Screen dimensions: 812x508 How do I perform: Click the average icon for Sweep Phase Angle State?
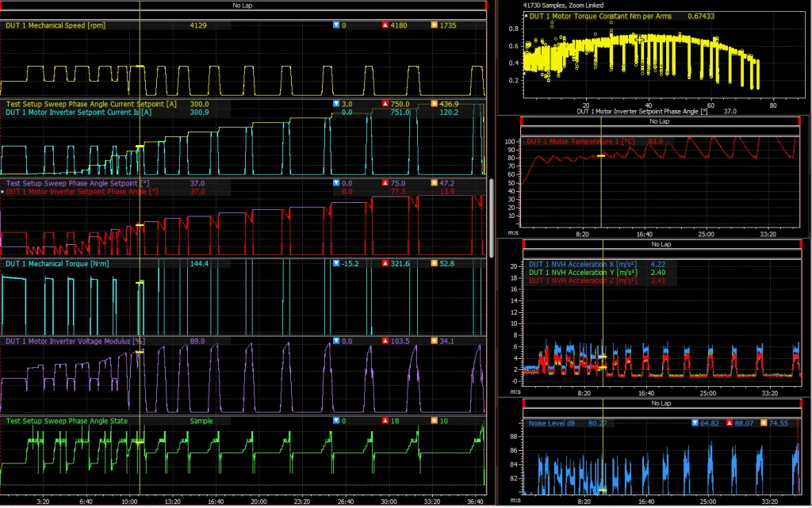pyautogui.click(x=434, y=421)
